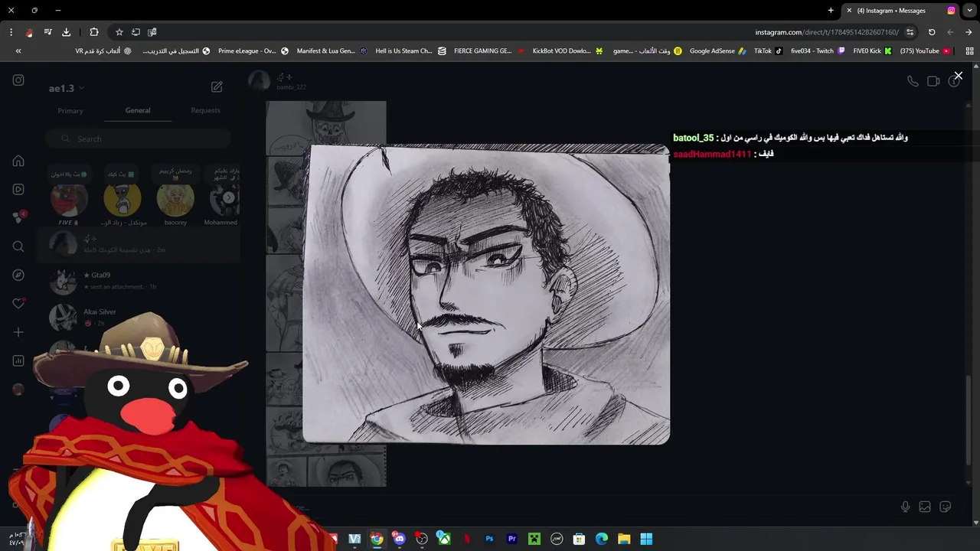
Task: Open the Prime eLeague bookmark
Action: [x=253, y=51]
